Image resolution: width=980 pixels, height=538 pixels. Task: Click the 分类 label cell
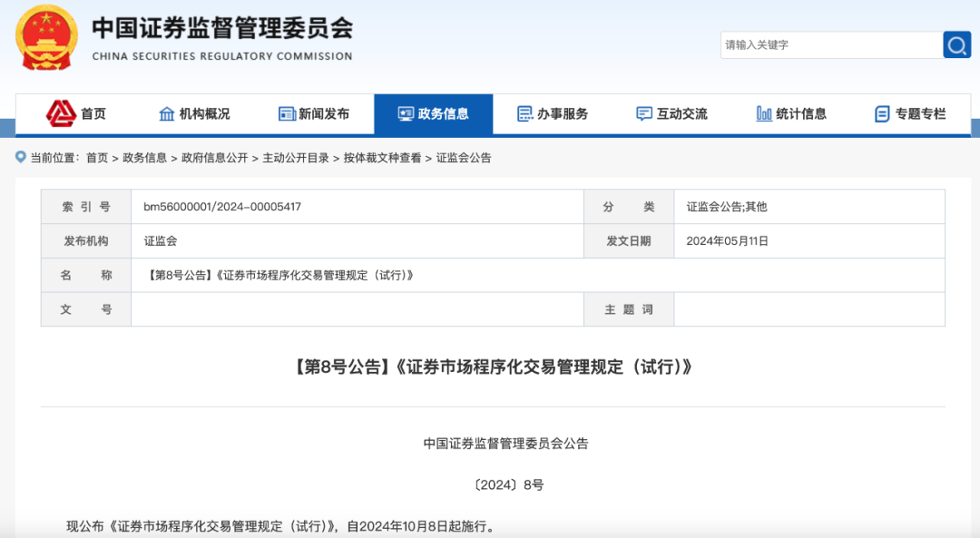point(629,207)
